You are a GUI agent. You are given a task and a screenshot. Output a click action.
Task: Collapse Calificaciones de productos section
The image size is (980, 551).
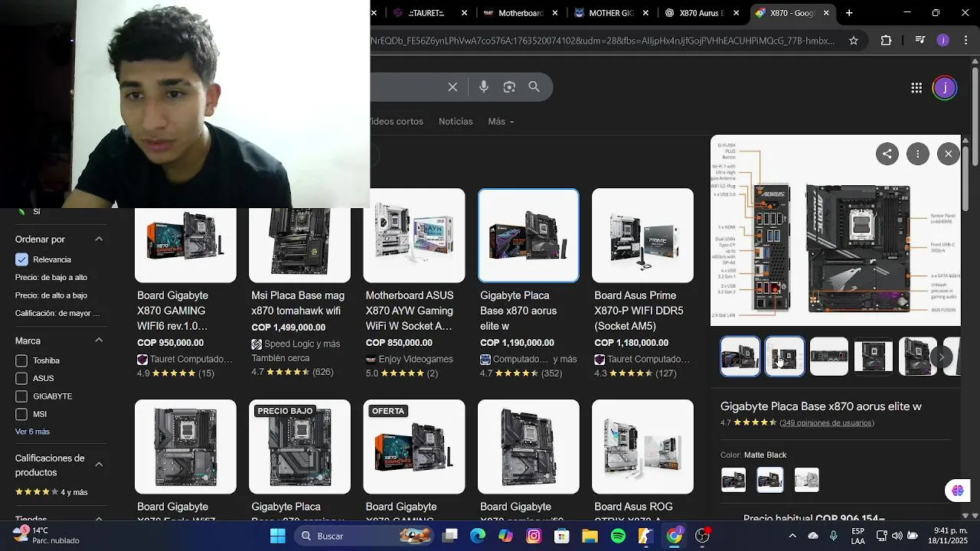99,465
